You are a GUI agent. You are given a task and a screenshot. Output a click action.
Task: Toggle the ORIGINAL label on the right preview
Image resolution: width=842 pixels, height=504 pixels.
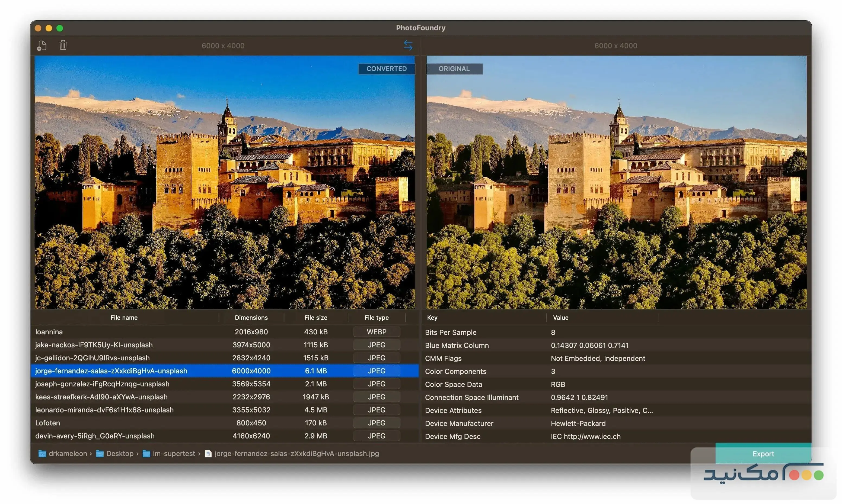click(x=454, y=69)
